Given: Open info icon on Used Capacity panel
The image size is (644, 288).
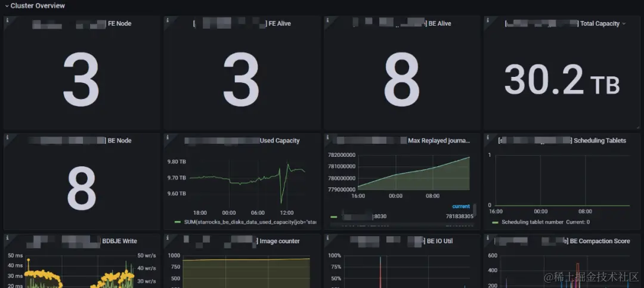Looking at the screenshot, I should click(x=167, y=137).
